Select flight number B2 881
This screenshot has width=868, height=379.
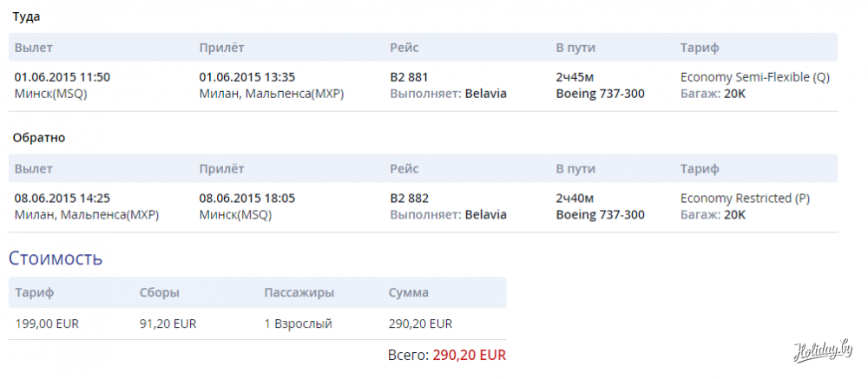(x=410, y=77)
